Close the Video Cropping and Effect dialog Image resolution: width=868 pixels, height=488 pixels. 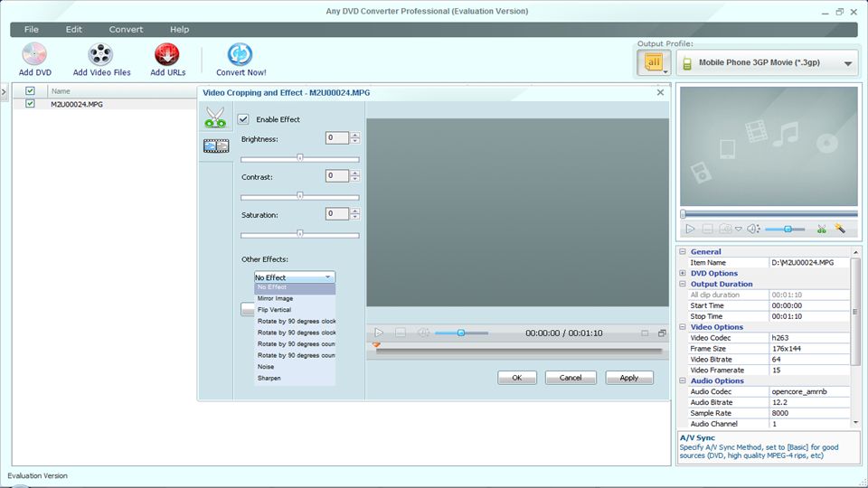coord(660,92)
